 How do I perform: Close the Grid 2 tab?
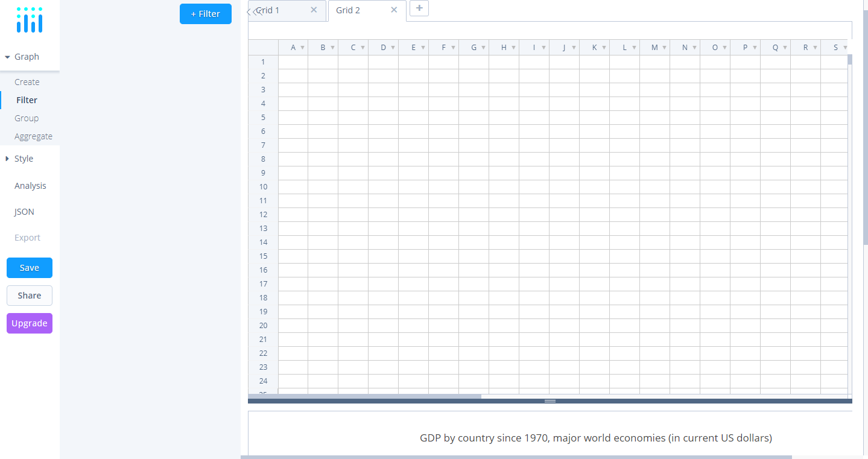click(394, 10)
